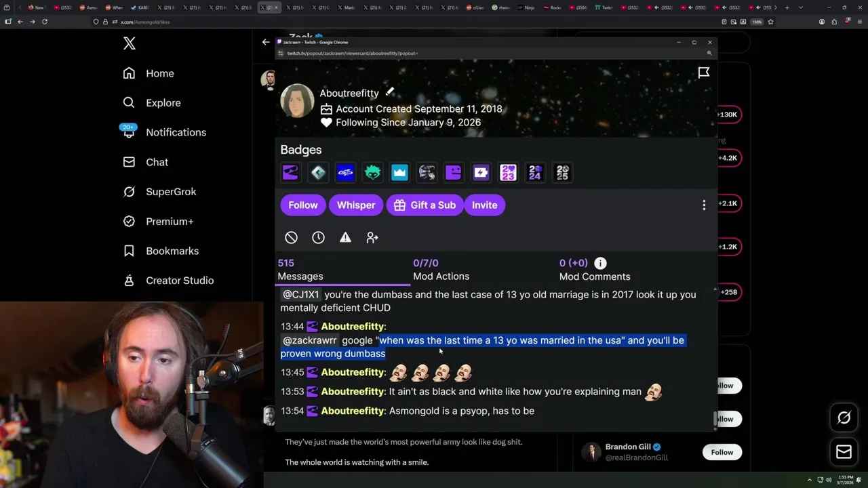Click the third blue badge
The width and height of the screenshot is (868, 488).
[x=345, y=173]
